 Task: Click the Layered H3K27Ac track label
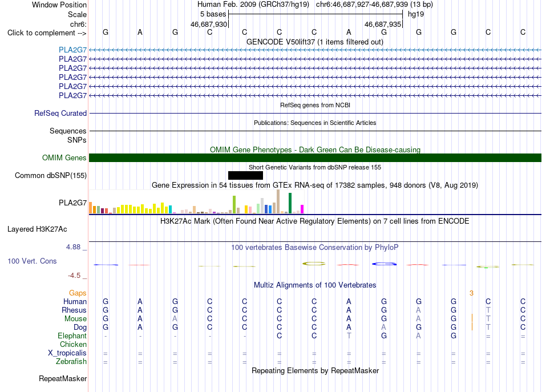[37, 229]
